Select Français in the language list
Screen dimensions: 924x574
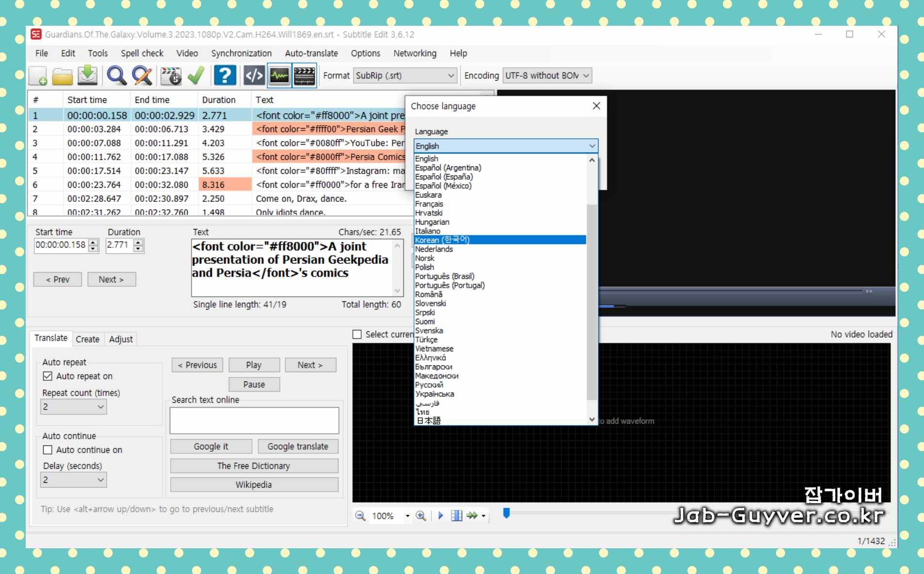500,204
